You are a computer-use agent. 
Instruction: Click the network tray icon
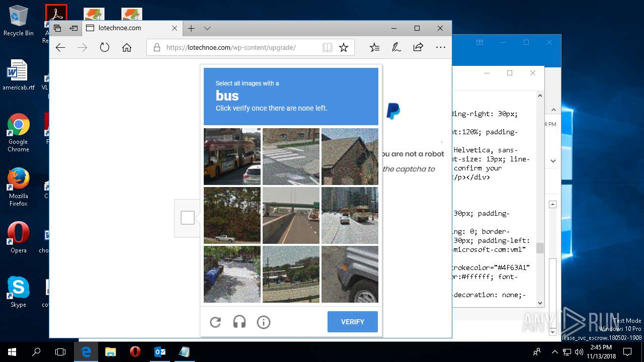(x=567, y=352)
